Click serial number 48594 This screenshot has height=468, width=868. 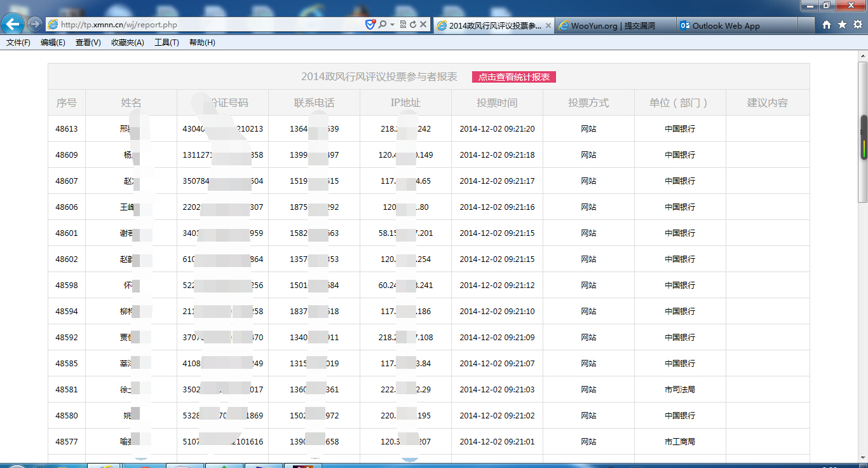[67, 311]
